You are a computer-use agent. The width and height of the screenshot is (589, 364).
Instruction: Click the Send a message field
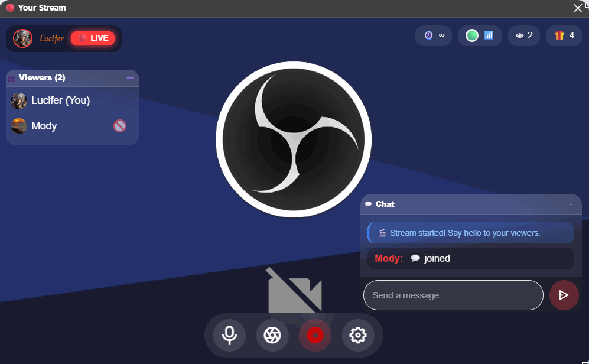point(453,295)
